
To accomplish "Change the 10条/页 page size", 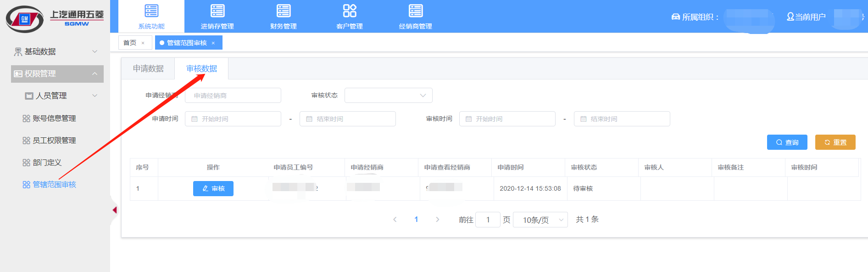I will 540,220.
